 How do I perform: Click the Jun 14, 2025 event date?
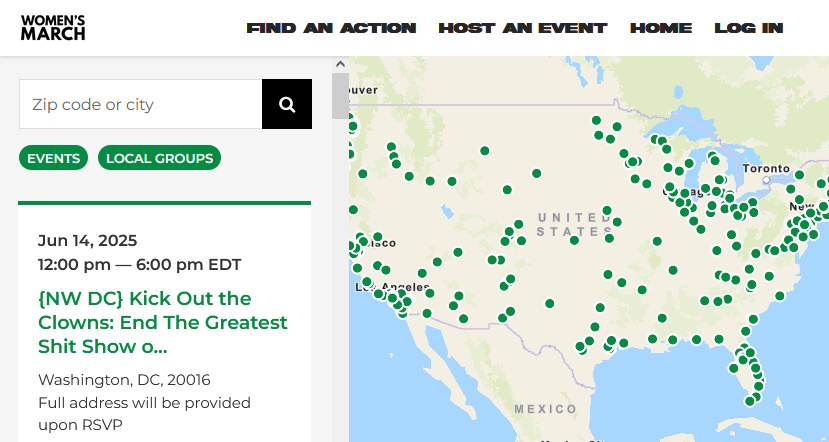pyautogui.click(x=88, y=240)
